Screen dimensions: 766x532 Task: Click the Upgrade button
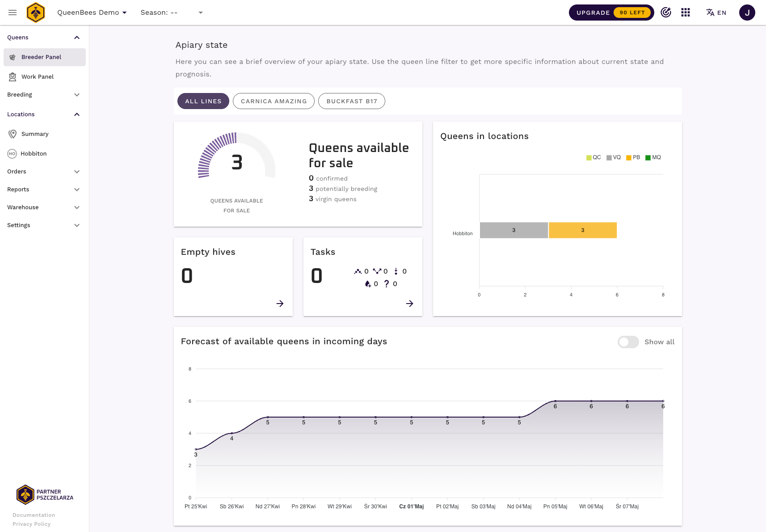611,13
